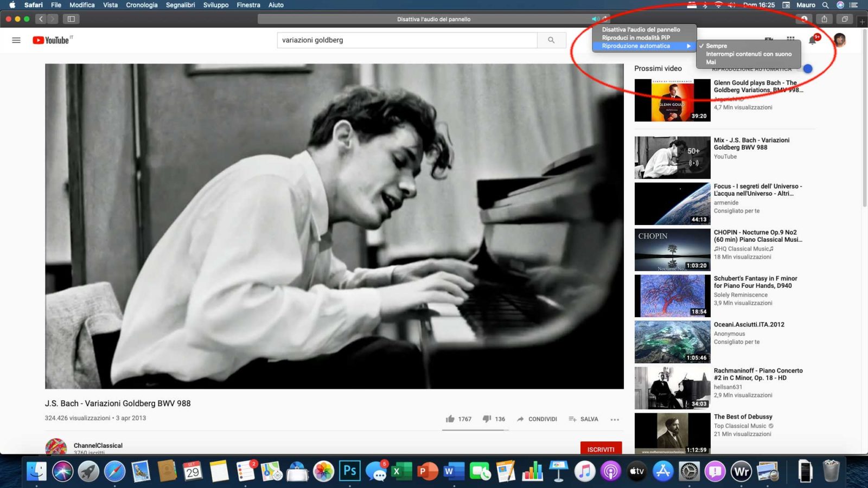Open the YouTube hamburger guide menu
Image resolution: width=868 pixels, height=488 pixels.
click(16, 40)
